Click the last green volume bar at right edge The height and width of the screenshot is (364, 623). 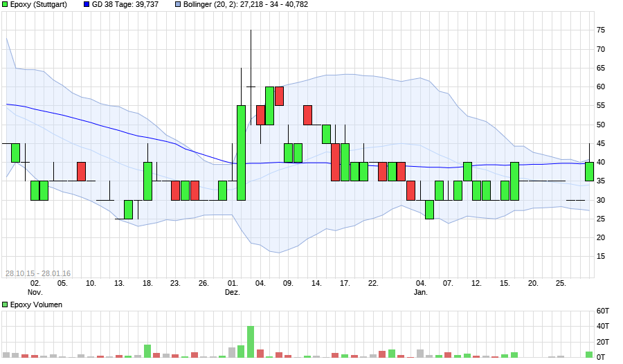point(589,354)
